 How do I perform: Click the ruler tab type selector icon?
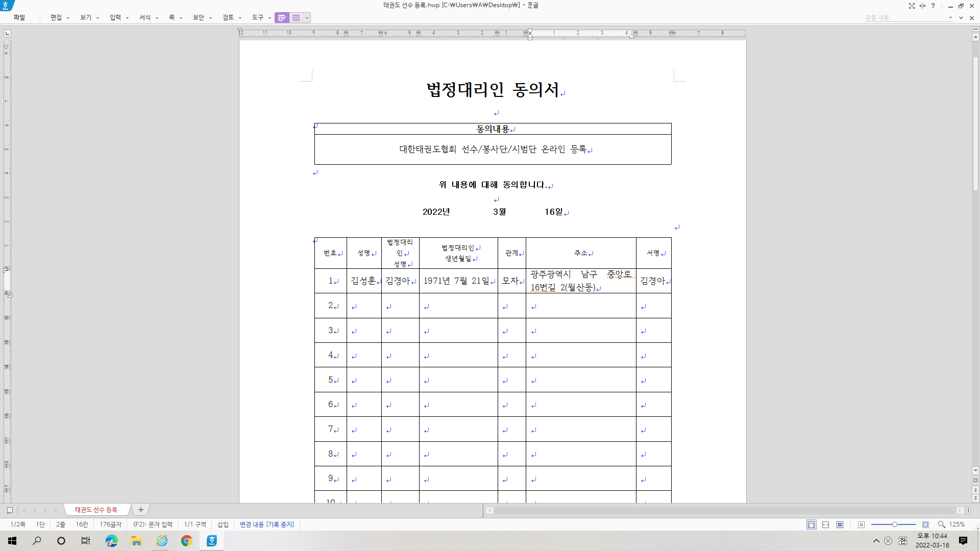pyautogui.click(x=7, y=33)
